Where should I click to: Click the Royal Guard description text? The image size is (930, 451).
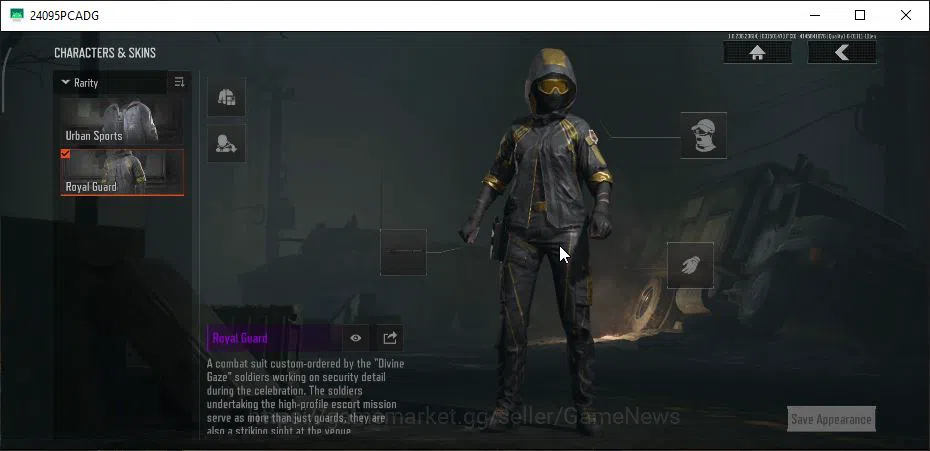[x=305, y=396]
